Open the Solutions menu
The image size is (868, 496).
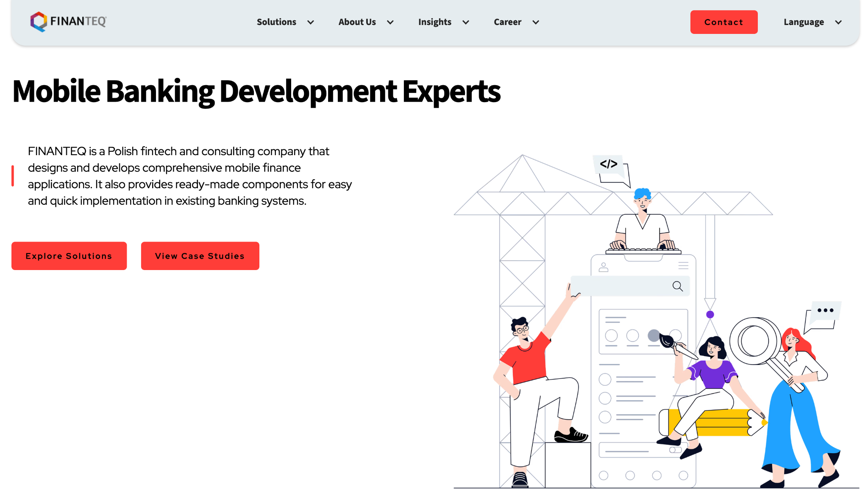(x=276, y=22)
